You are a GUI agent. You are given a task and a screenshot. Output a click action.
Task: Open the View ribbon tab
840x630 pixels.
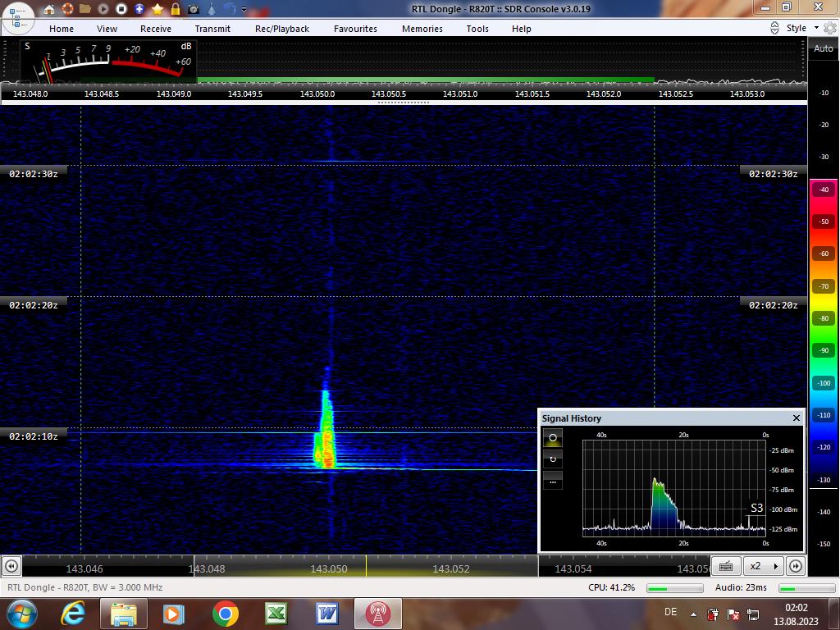point(107,29)
